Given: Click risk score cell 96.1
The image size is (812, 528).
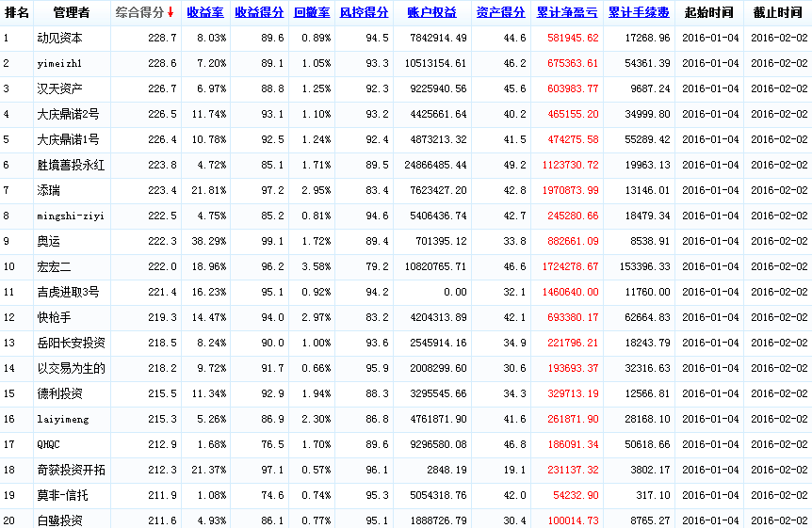Looking at the screenshot, I should [x=377, y=470].
